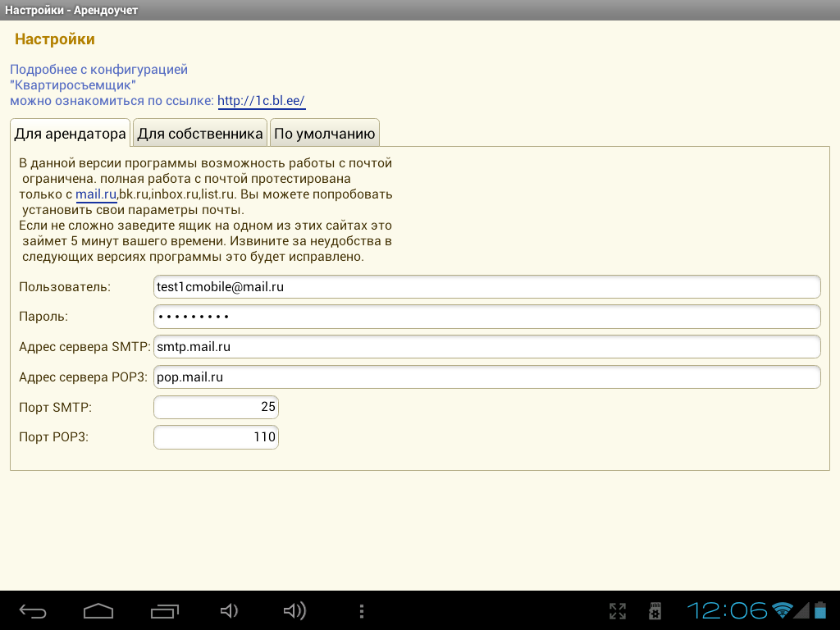The height and width of the screenshot is (630, 840).
Task: Tap the volume up speaker icon
Action: (294, 611)
